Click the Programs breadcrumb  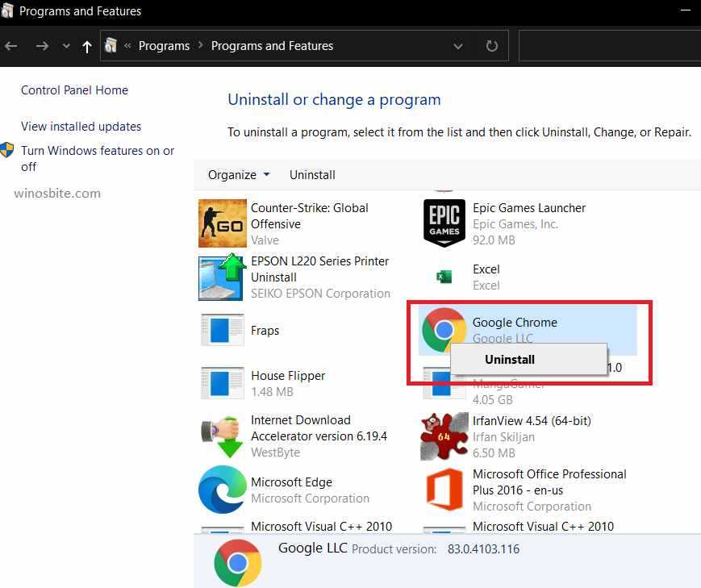pos(164,46)
